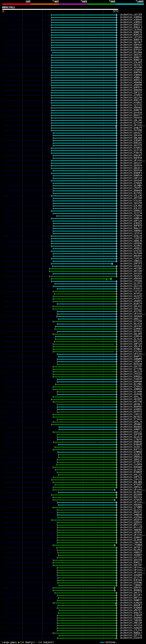Select hit label UniRef100_O81154

(x=131, y=98)
